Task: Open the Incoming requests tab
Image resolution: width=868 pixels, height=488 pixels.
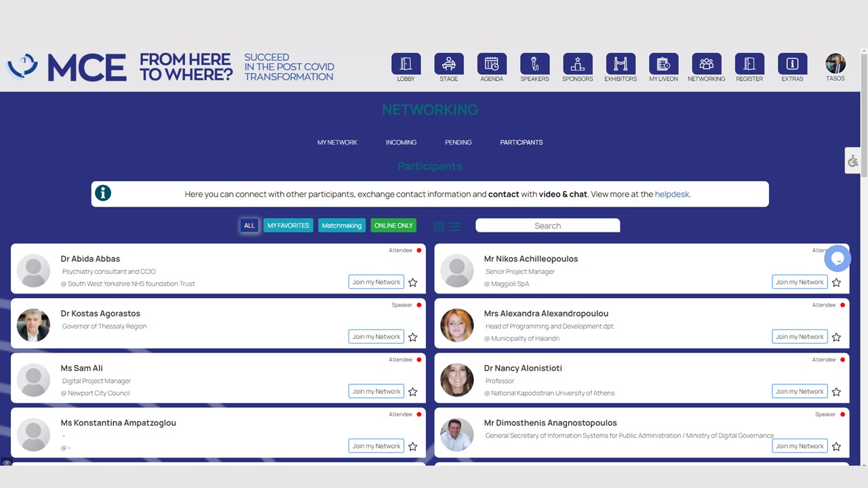Action: click(401, 142)
